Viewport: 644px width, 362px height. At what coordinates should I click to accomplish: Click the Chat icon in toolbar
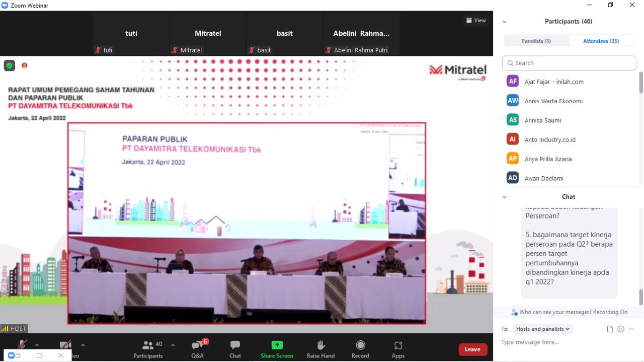click(235, 346)
